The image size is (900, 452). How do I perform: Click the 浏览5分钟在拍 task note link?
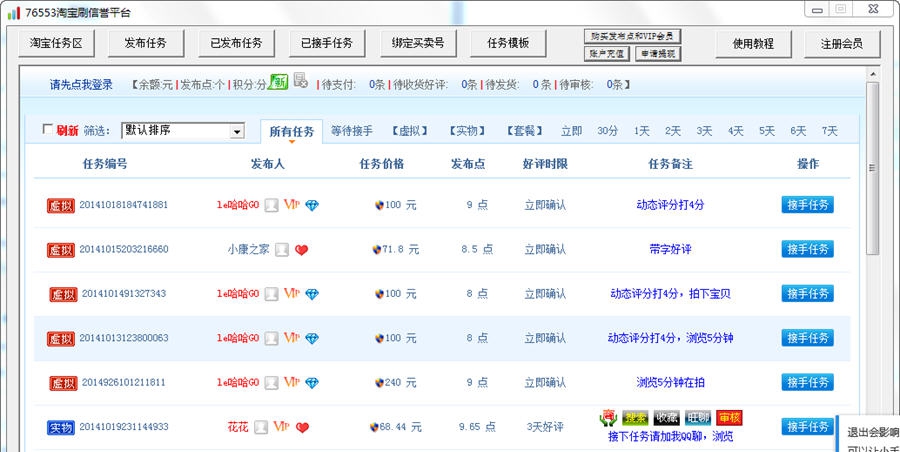point(670,383)
